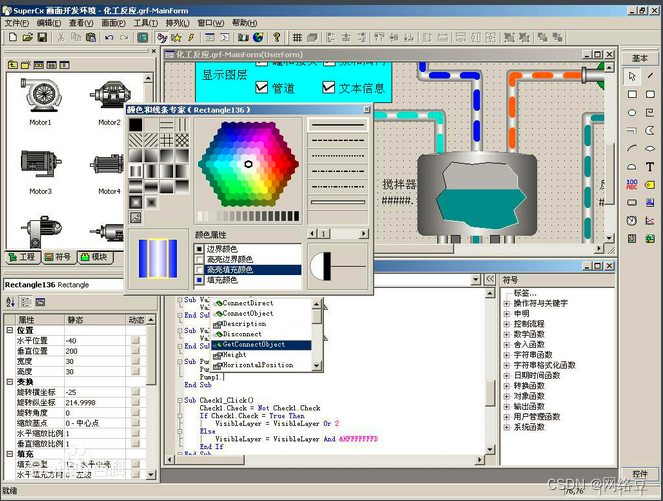
Task: Select the text T tool
Action: [x=650, y=166]
